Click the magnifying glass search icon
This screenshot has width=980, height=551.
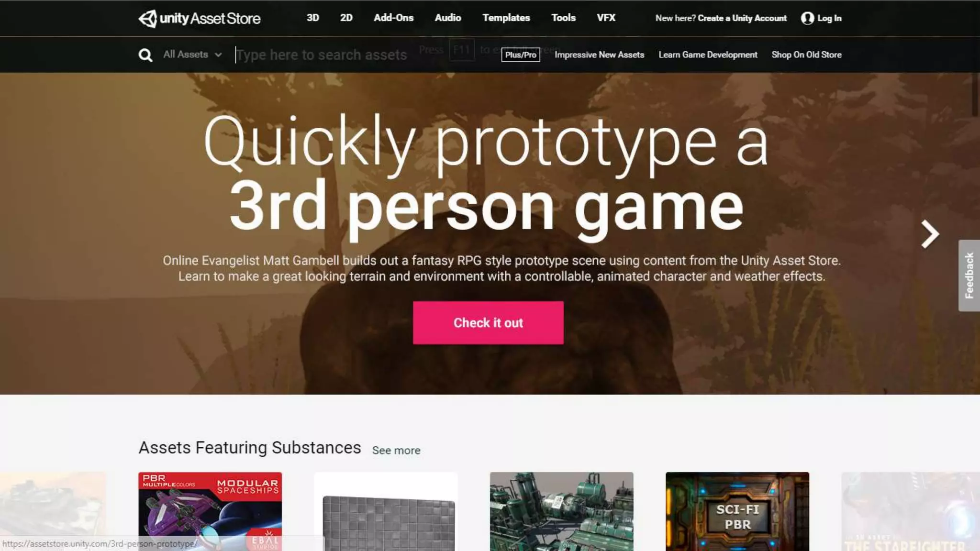(x=145, y=55)
